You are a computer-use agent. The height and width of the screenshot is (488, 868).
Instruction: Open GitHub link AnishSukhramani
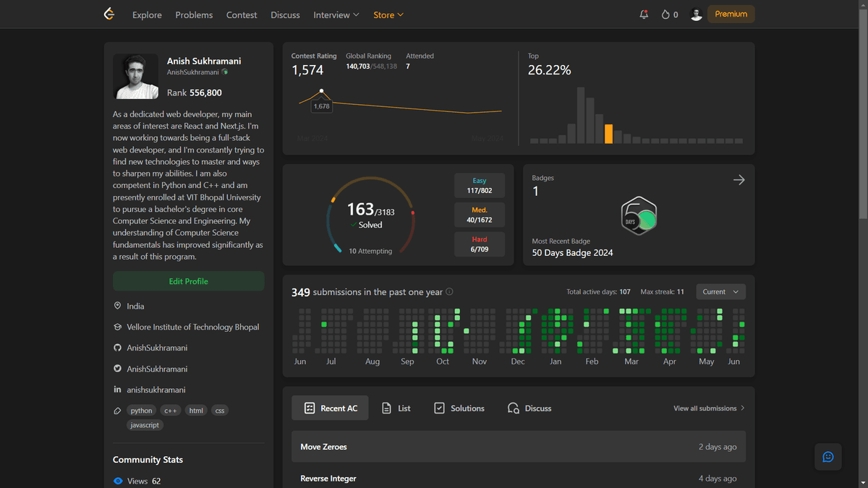coord(157,348)
